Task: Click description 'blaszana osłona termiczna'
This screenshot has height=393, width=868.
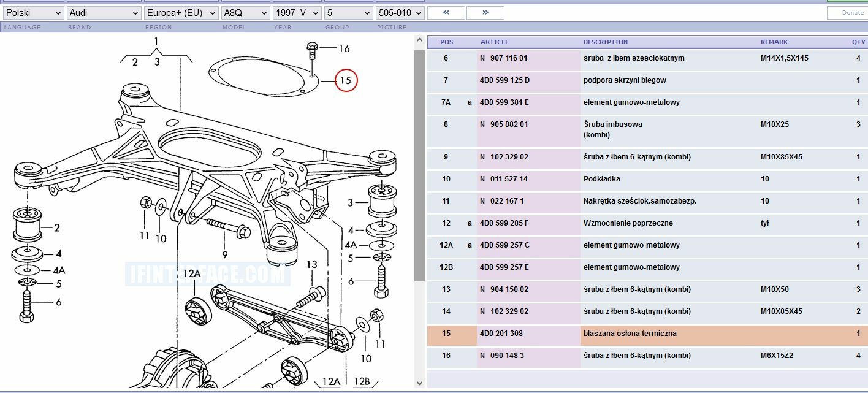Action: tap(630, 334)
